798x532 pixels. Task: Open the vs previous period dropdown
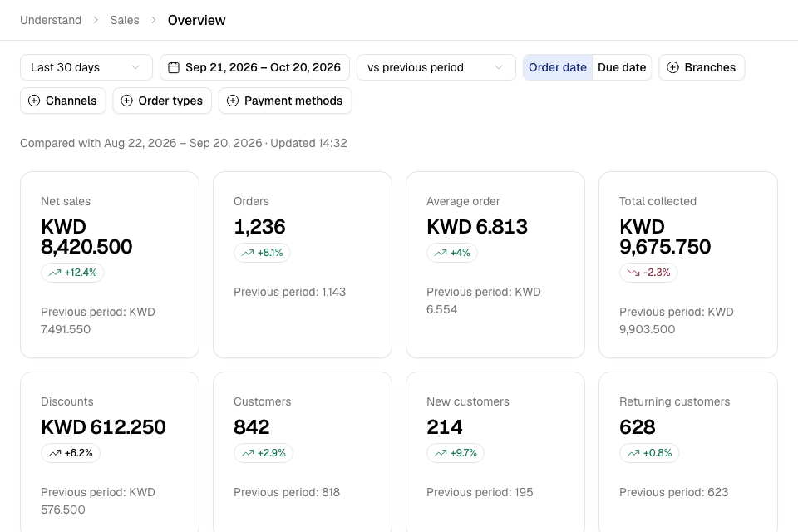[436, 67]
